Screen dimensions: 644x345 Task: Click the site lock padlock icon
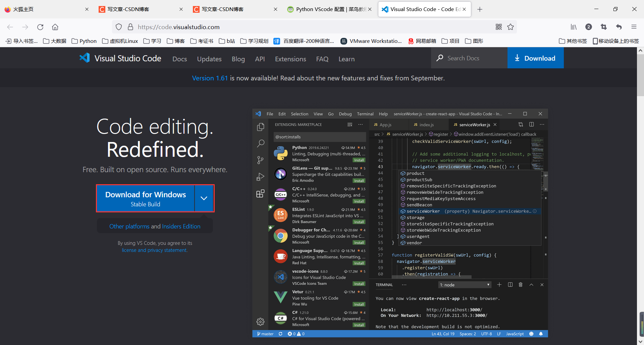click(x=130, y=27)
